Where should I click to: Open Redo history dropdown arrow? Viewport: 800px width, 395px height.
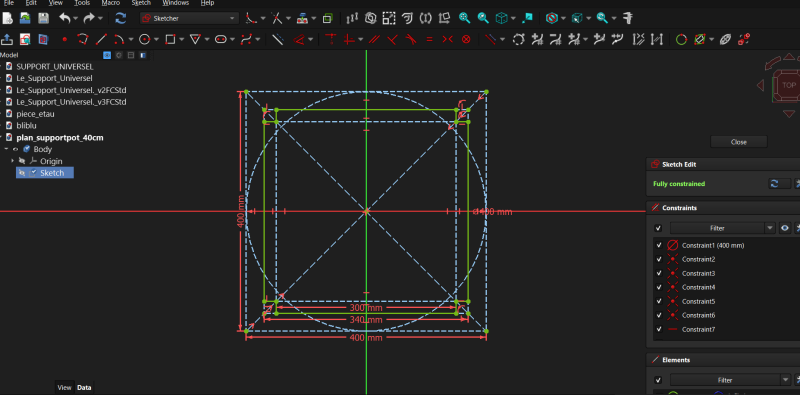tap(100, 18)
